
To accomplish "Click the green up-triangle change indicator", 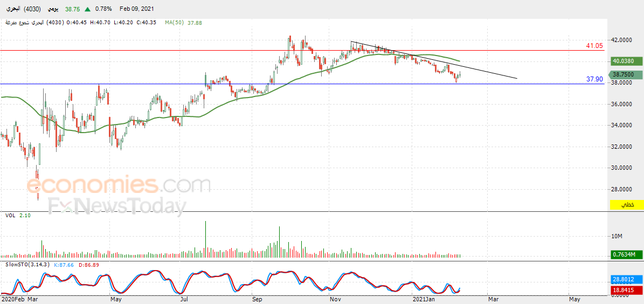I will [88, 9].
